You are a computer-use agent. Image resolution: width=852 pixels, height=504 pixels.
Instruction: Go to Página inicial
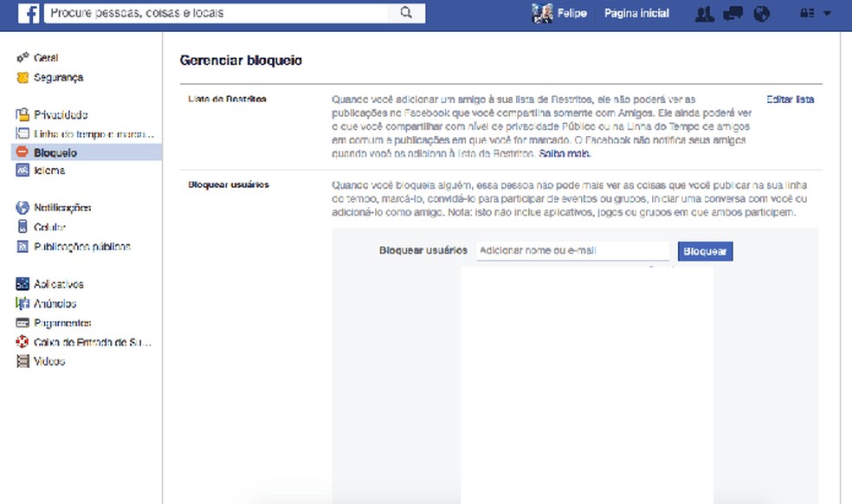click(x=637, y=13)
